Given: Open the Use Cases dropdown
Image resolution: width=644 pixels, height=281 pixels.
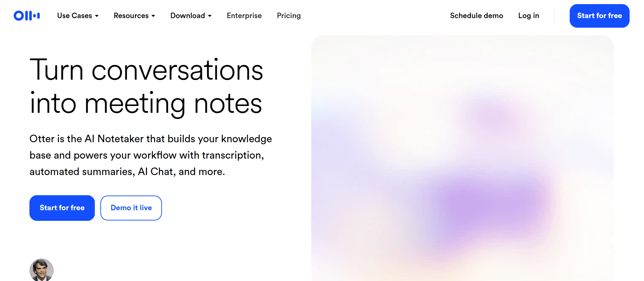Looking at the screenshot, I should point(75,16).
